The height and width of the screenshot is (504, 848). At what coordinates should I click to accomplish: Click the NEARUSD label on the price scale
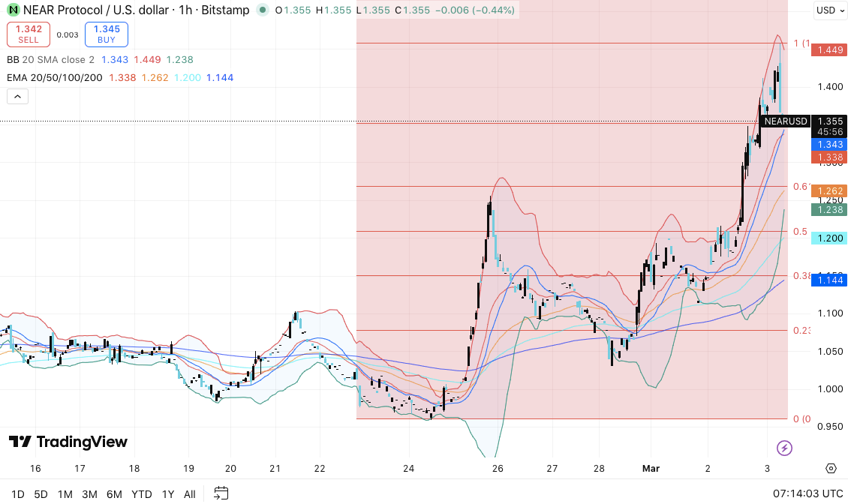click(x=785, y=121)
